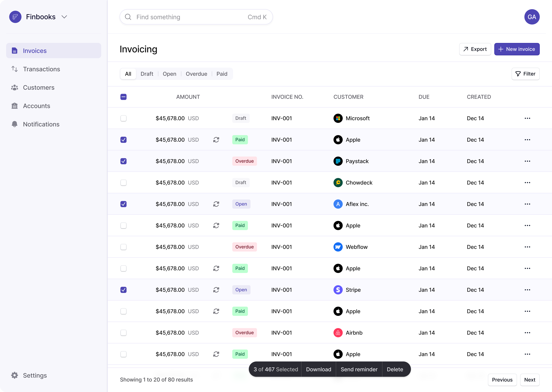Navigate to Accounts in the sidebar

tap(54, 106)
